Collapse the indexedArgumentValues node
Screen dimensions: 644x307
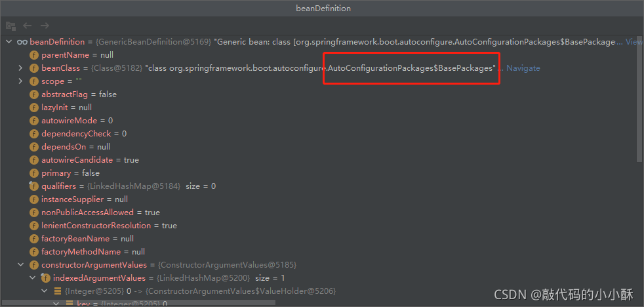click(33, 278)
